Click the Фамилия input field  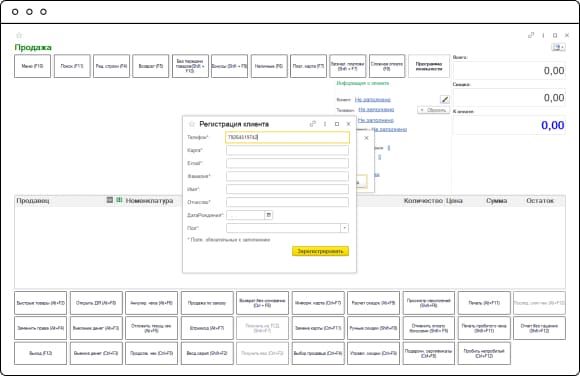(x=287, y=176)
